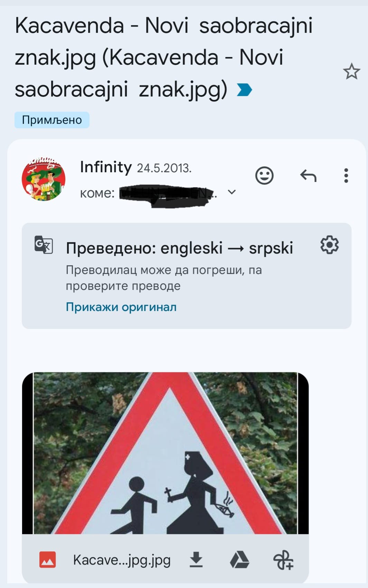This screenshot has width=368, height=588.
Task: Add attachment to Google Photos
Action: (x=283, y=560)
